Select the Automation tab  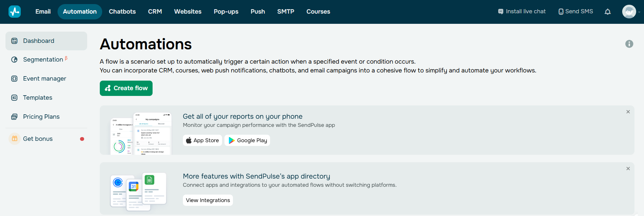coord(80,12)
